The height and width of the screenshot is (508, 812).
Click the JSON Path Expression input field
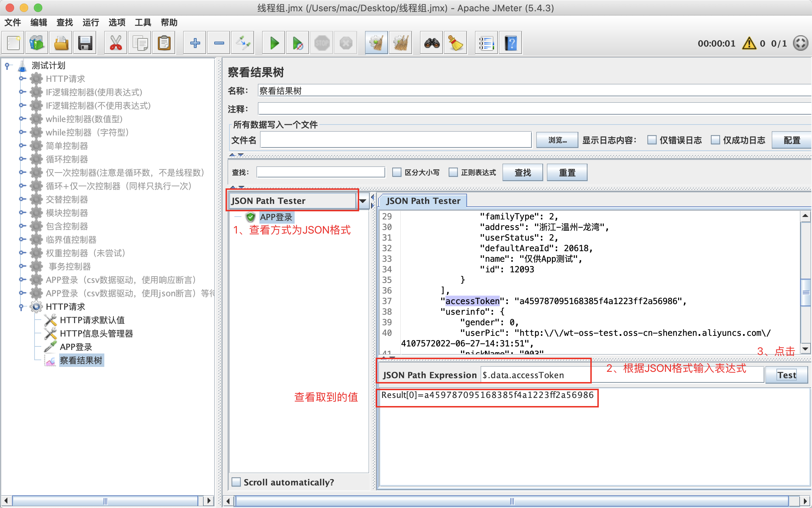click(x=622, y=375)
